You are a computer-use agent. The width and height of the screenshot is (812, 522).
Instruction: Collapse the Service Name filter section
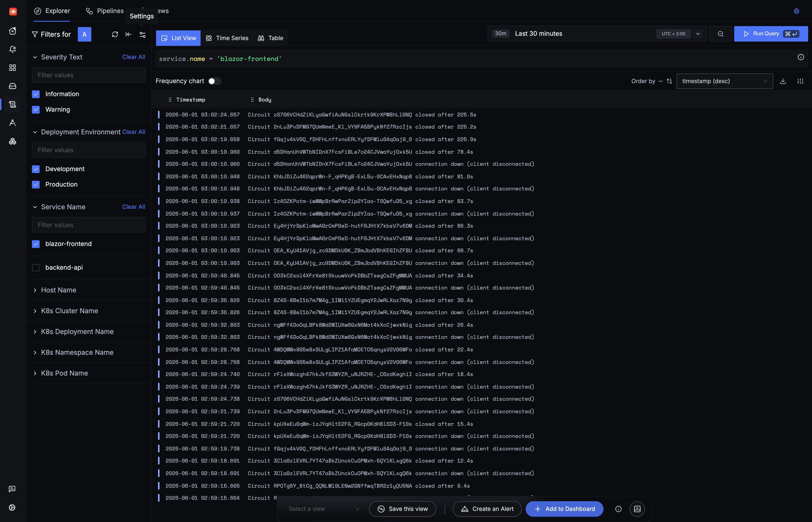click(35, 207)
